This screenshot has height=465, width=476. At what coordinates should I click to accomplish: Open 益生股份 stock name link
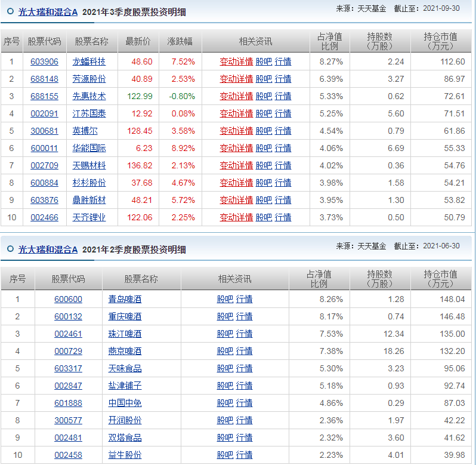[x=125, y=455]
